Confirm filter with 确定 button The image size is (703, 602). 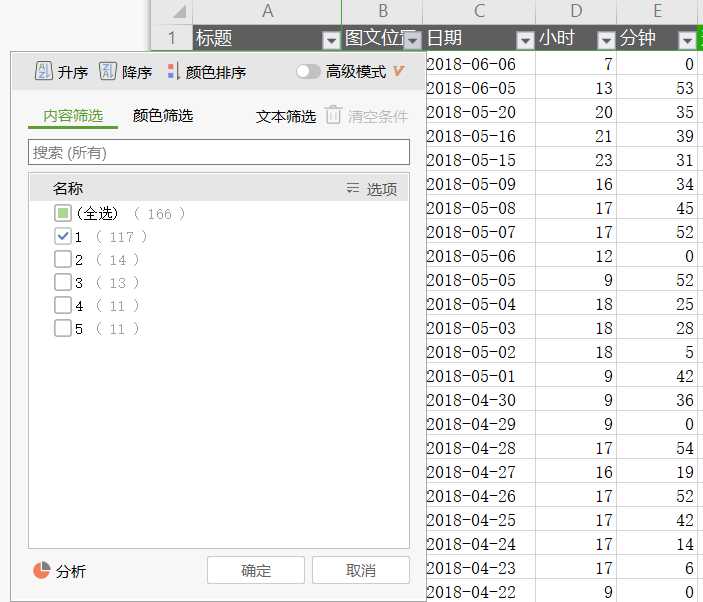[256, 570]
